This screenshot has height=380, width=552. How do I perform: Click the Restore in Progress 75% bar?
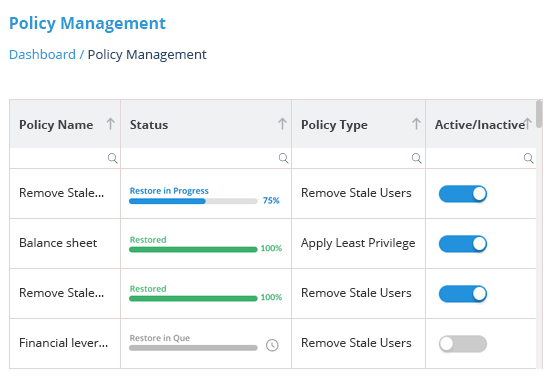click(193, 201)
